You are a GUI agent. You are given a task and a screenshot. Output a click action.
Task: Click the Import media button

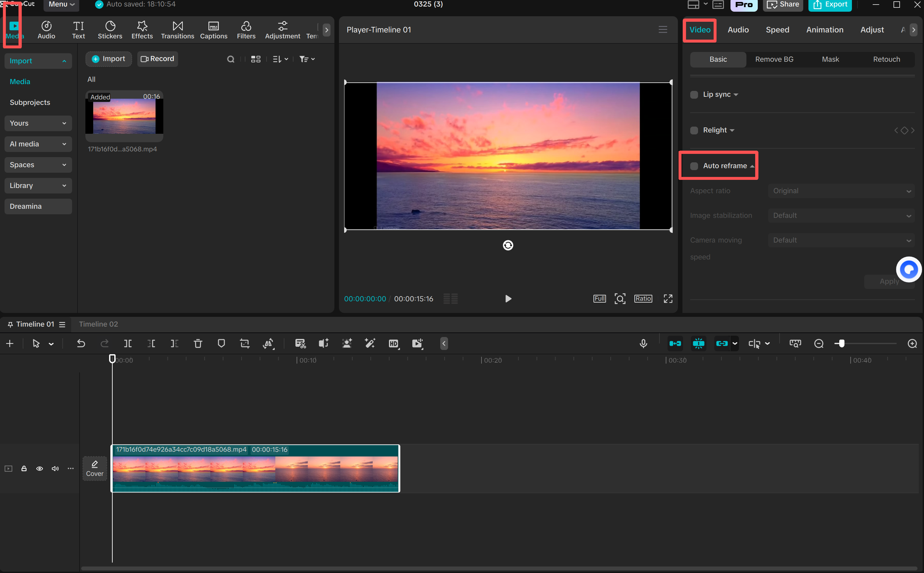pyautogui.click(x=108, y=59)
